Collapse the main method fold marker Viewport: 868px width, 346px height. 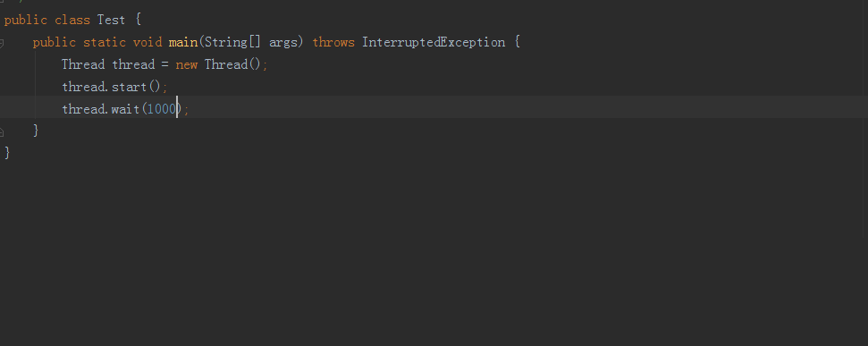(2, 43)
